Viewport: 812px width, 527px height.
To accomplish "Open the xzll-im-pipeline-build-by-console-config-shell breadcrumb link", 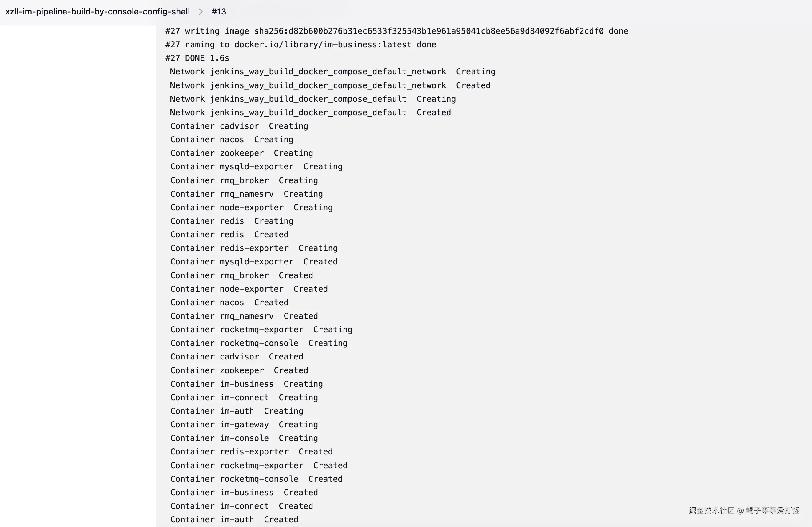I will [98, 12].
